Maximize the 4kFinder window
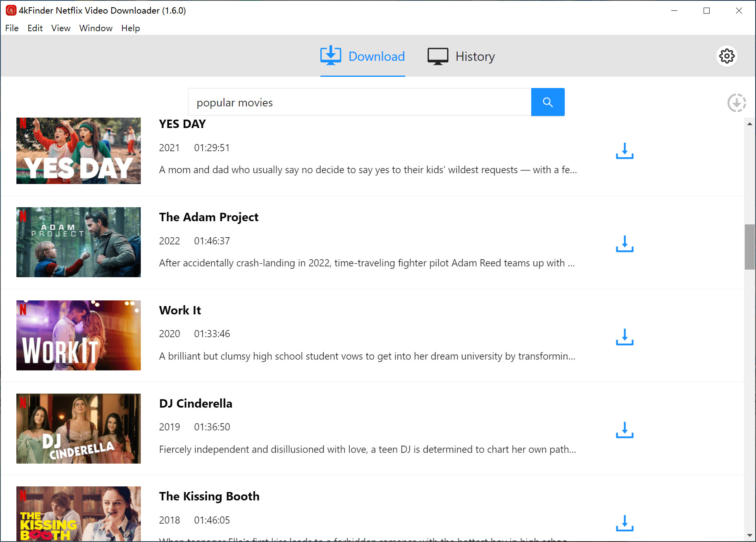The height and width of the screenshot is (542, 756). point(706,10)
